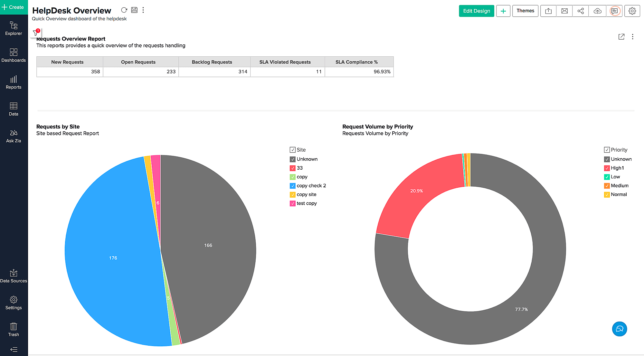Collapse the left sidebar
Viewport: 644px width, 356px height.
[14, 349]
